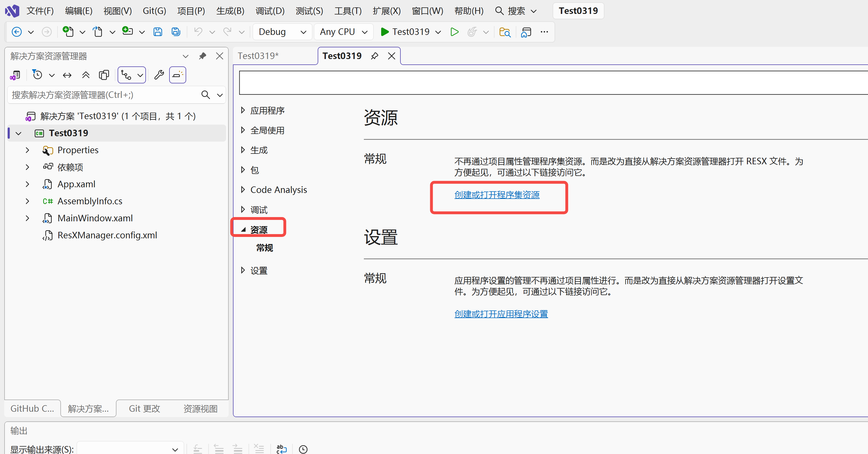Click the Save All toolbar icon

(176, 32)
